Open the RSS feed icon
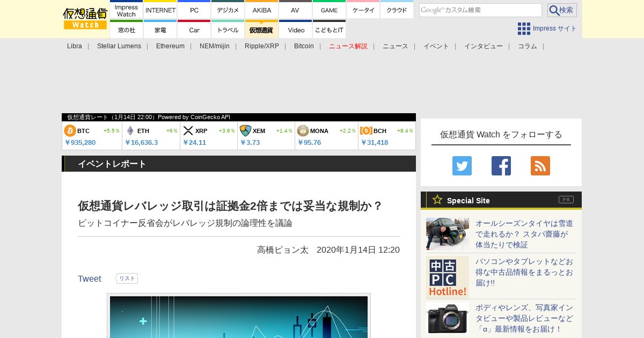This screenshot has width=644, height=338. click(540, 166)
